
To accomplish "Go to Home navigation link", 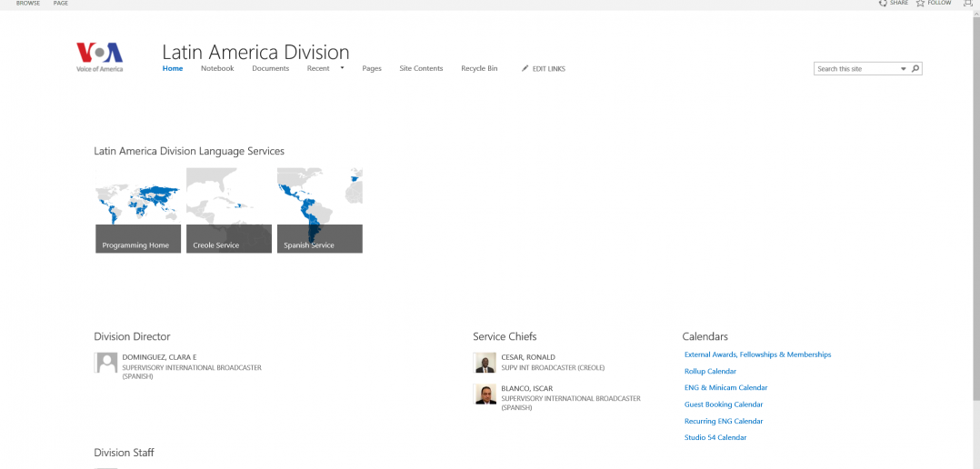I will (x=173, y=69).
